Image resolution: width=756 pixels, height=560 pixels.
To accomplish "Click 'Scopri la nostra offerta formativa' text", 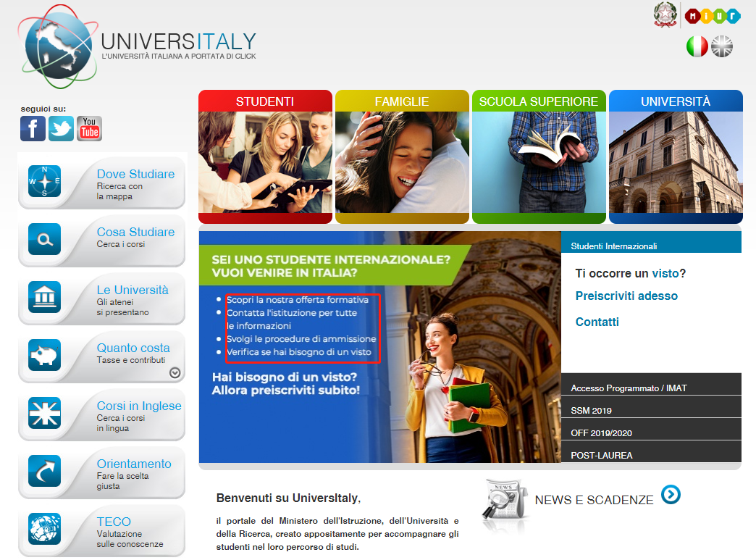I will (x=298, y=300).
